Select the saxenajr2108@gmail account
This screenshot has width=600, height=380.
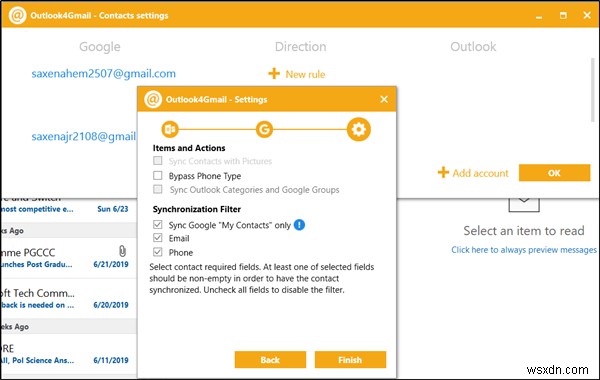[x=83, y=137]
